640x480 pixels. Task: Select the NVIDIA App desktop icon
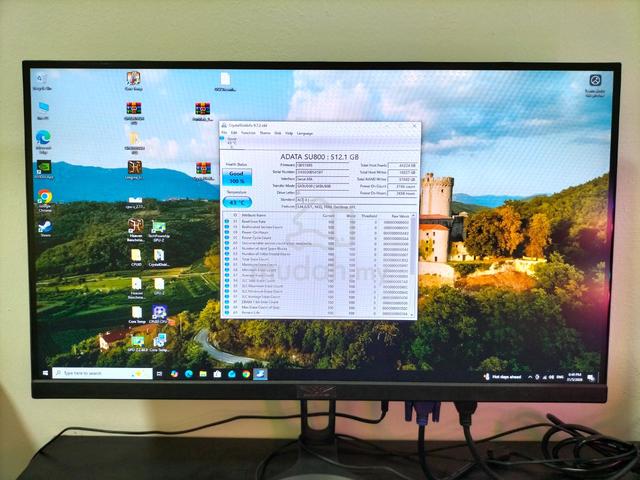pos(44,169)
